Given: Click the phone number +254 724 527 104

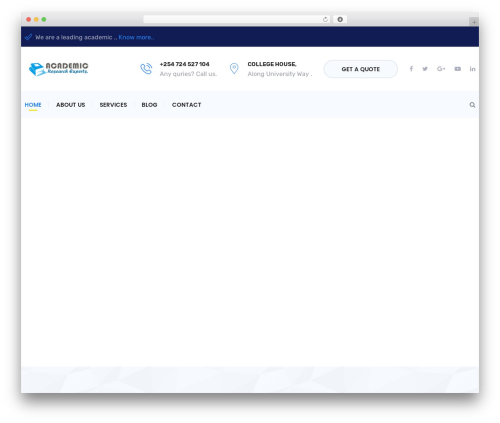Looking at the screenshot, I should 184,64.
